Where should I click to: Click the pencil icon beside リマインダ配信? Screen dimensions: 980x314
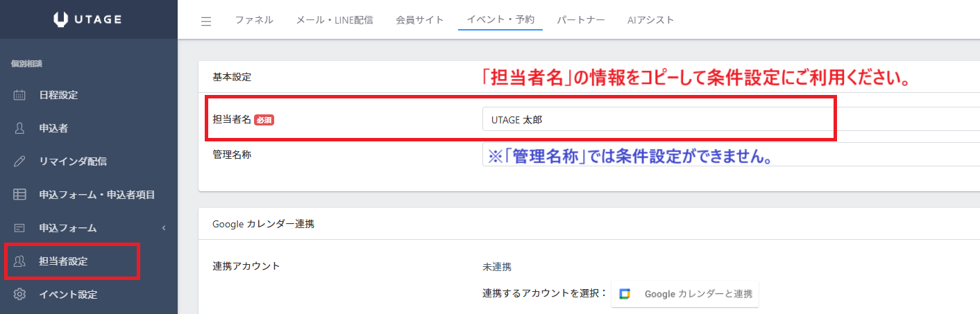[x=20, y=162]
